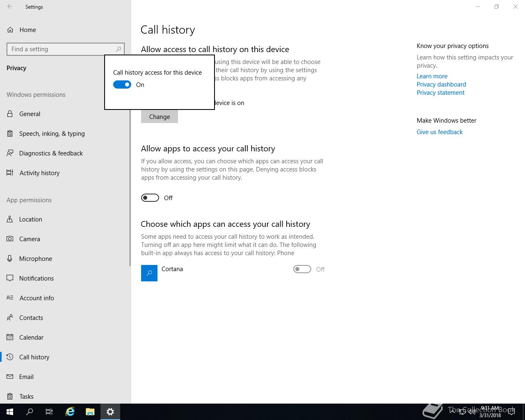Screen dimensions: 525x420
Task: Click the Location icon in sidebar
Action: click(10, 219)
